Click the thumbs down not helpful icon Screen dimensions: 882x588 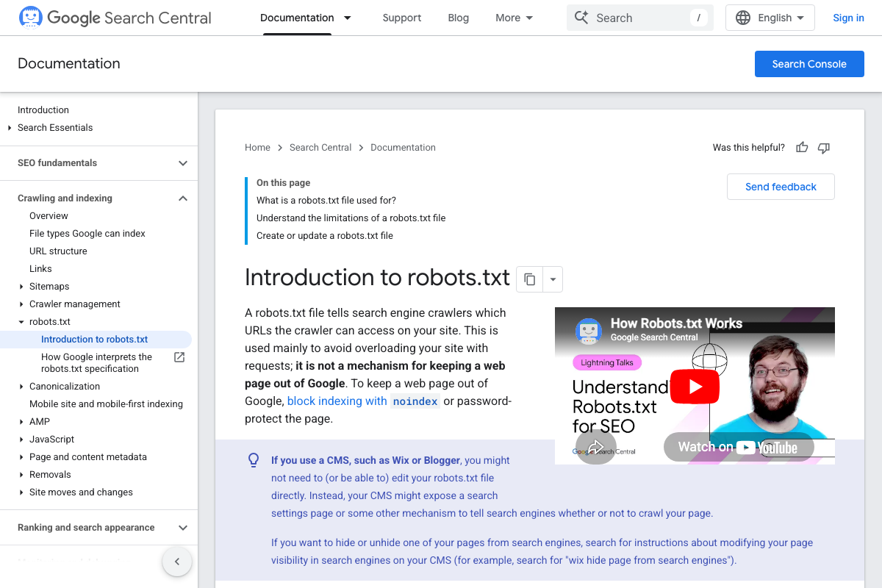[824, 148]
